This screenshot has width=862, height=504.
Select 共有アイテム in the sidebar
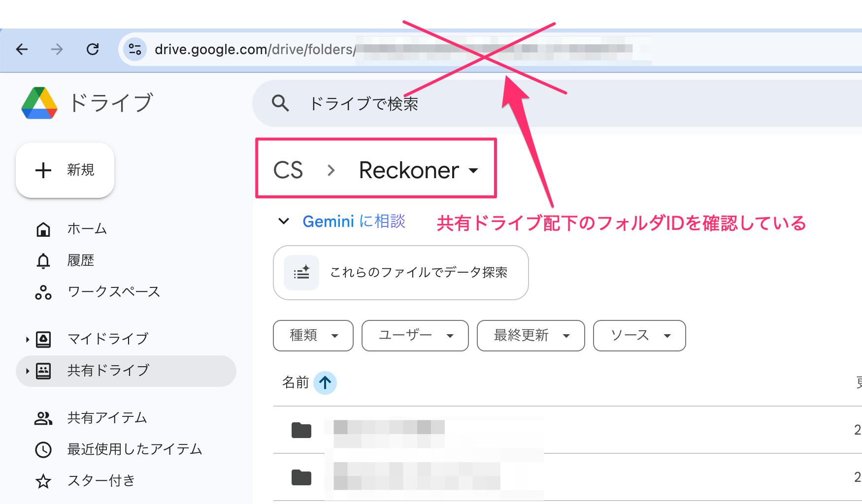tap(107, 418)
